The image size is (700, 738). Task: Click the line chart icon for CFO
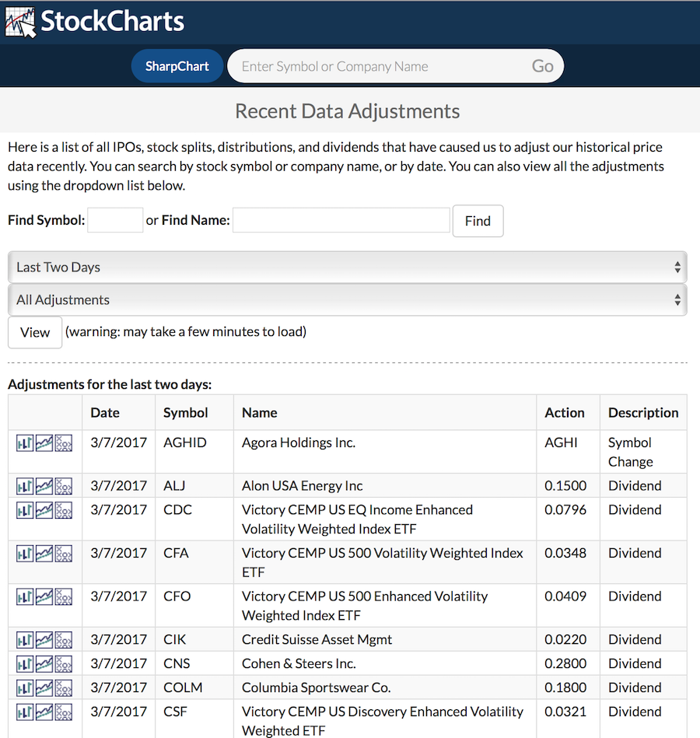[44, 596]
